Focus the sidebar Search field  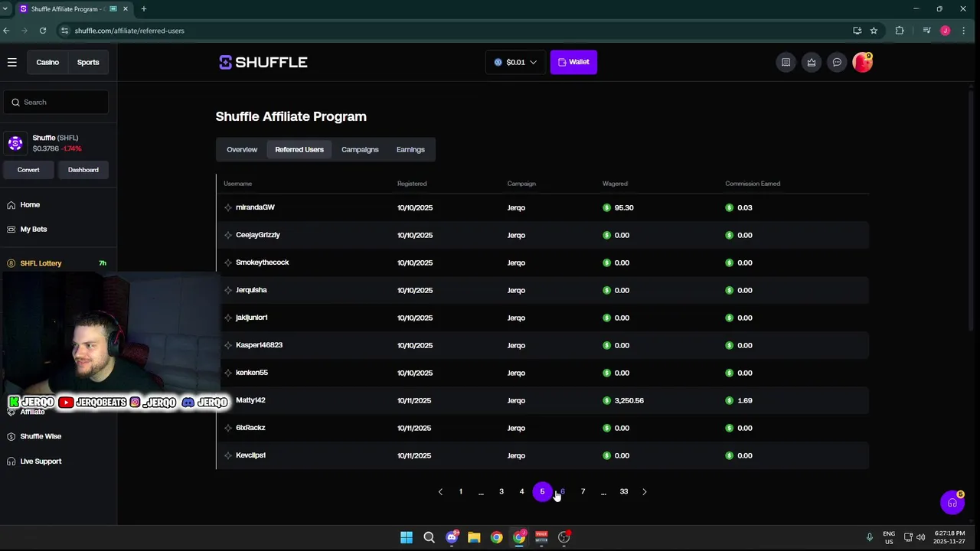pos(56,102)
